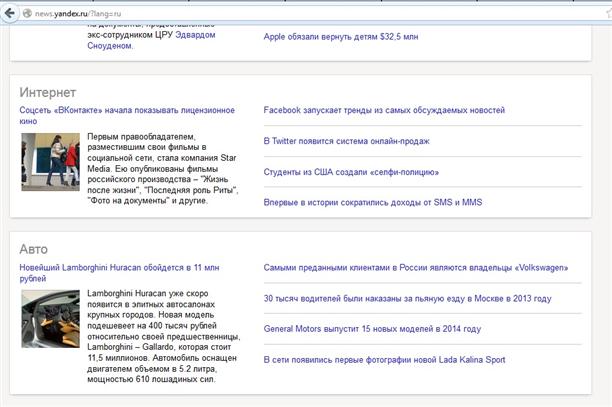
Task: Open General Motors 15 новых моделей link
Action: (x=372, y=329)
